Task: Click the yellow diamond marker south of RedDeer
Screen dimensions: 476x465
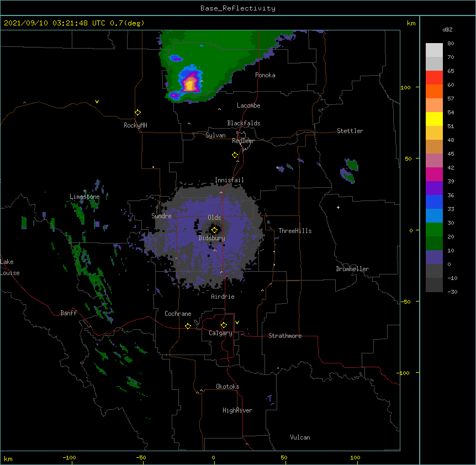Action: pos(235,155)
